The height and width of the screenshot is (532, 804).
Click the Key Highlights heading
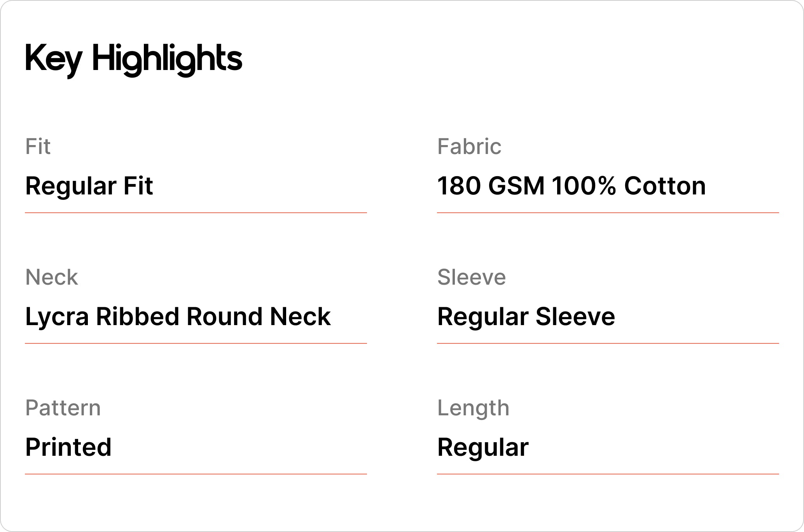coord(133,59)
